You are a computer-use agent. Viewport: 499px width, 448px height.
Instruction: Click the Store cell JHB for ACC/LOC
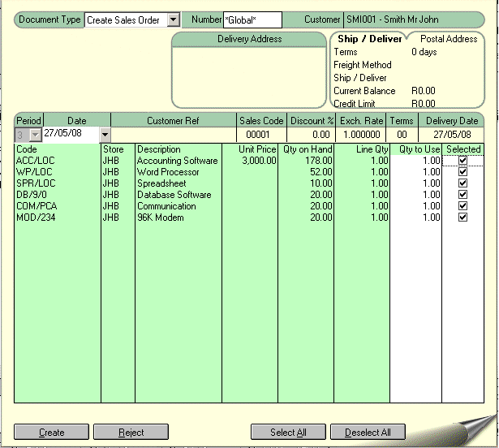click(x=118, y=161)
